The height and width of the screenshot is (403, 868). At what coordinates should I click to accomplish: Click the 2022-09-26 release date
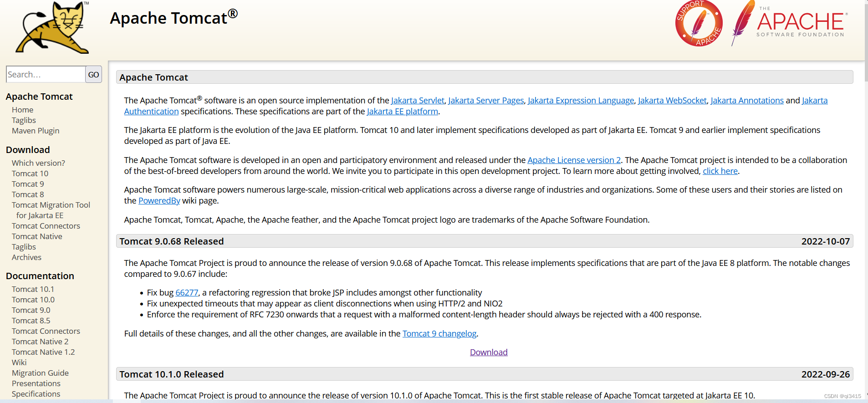point(825,374)
